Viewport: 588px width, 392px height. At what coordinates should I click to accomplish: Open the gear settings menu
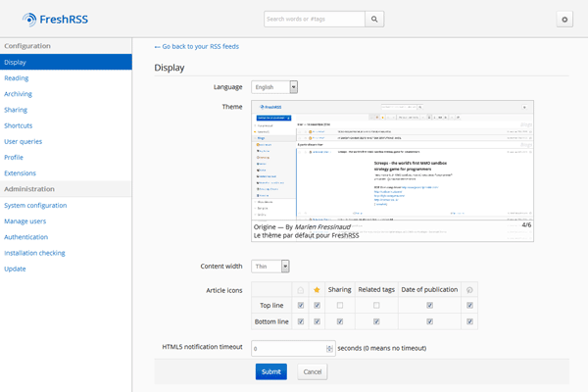(564, 19)
